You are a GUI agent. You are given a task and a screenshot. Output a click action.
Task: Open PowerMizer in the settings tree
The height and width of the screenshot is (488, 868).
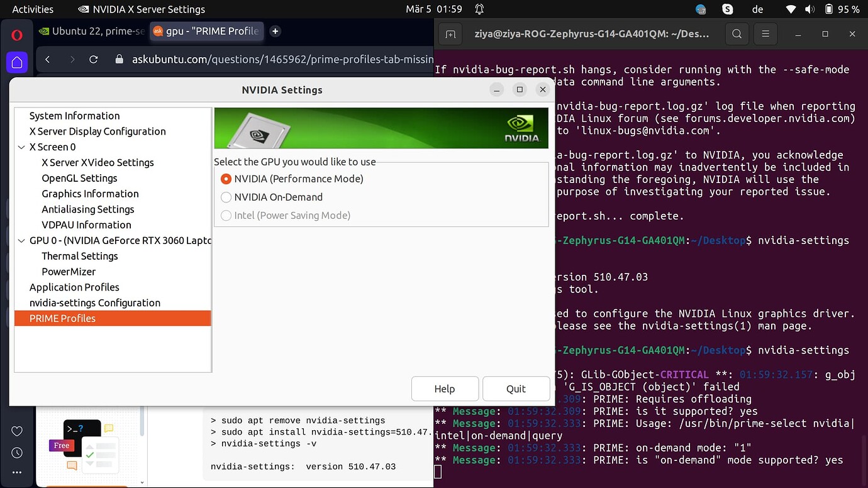69,272
